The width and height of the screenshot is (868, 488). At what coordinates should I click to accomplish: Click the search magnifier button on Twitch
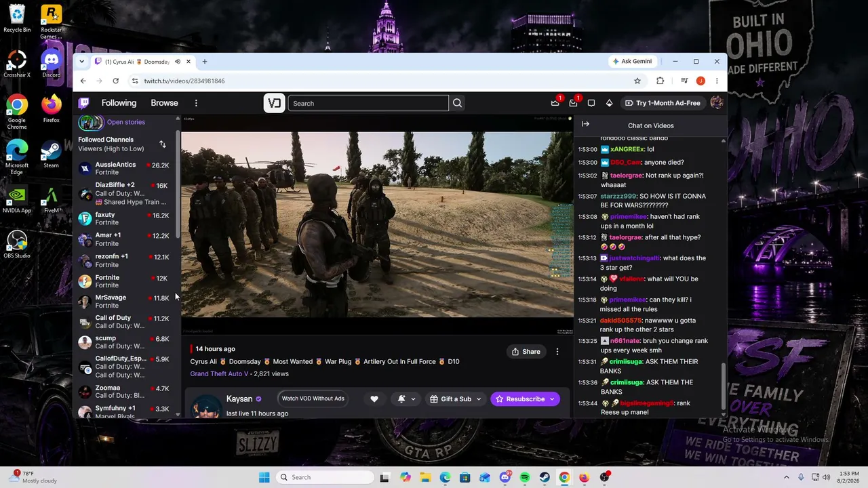click(x=457, y=103)
